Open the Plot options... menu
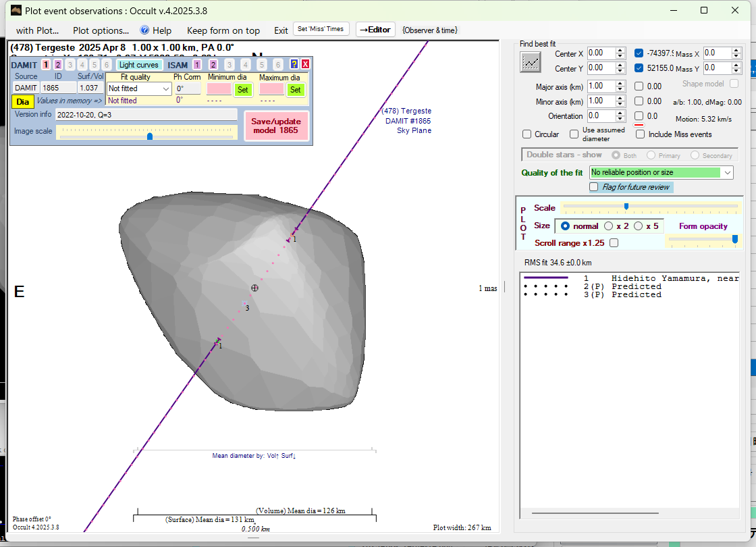Image resolution: width=756 pixels, height=547 pixels. pos(101,30)
